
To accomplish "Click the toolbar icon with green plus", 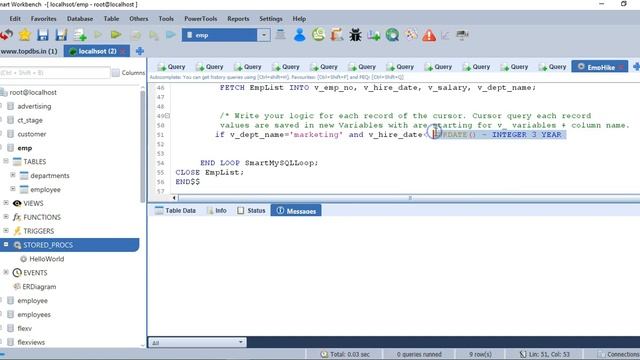I will (x=373, y=36).
